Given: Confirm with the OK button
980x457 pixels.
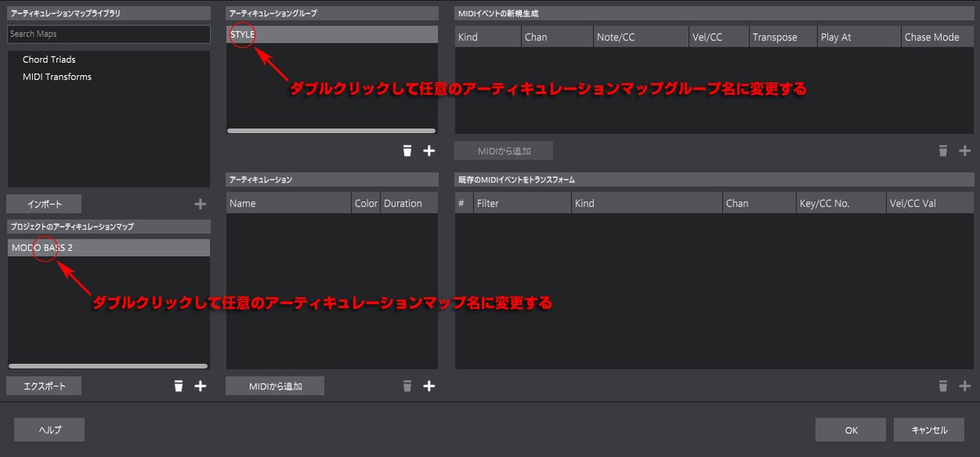Looking at the screenshot, I should coord(851,430).
